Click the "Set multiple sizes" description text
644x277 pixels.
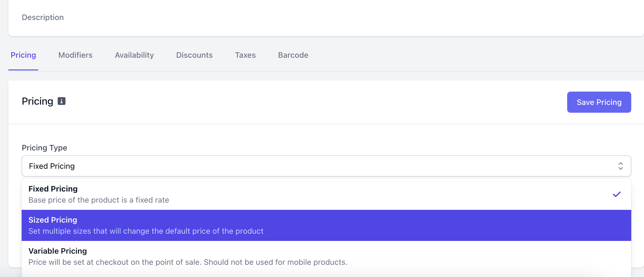pos(146,231)
